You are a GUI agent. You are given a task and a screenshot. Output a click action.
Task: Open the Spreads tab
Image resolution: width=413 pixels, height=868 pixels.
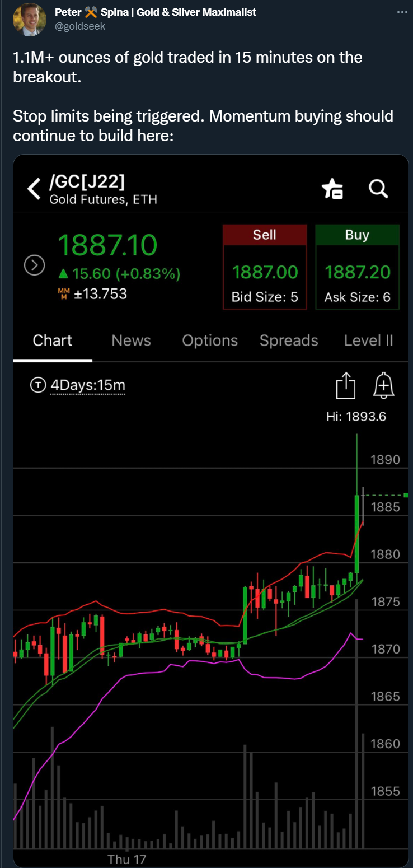pyautogui.click(x=289, y=340)
